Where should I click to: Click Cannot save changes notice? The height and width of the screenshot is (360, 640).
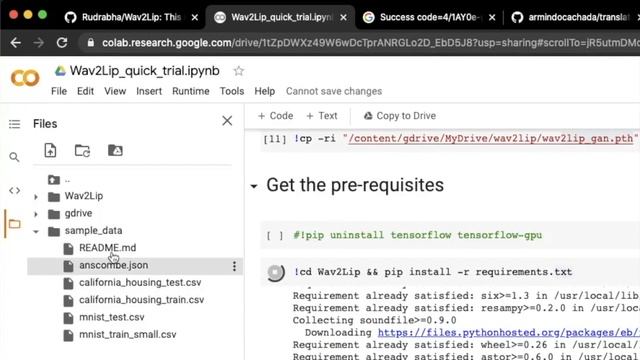click(x=334, y=91)
